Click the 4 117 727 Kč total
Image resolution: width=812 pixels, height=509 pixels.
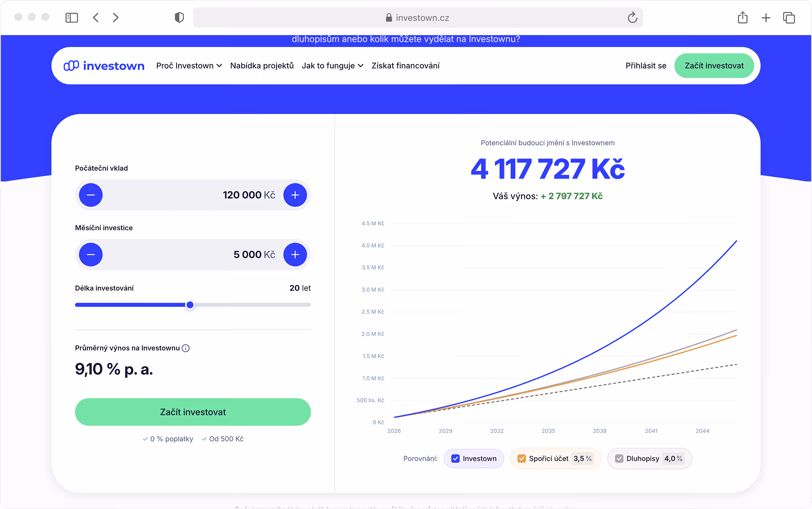pos(548,169)
